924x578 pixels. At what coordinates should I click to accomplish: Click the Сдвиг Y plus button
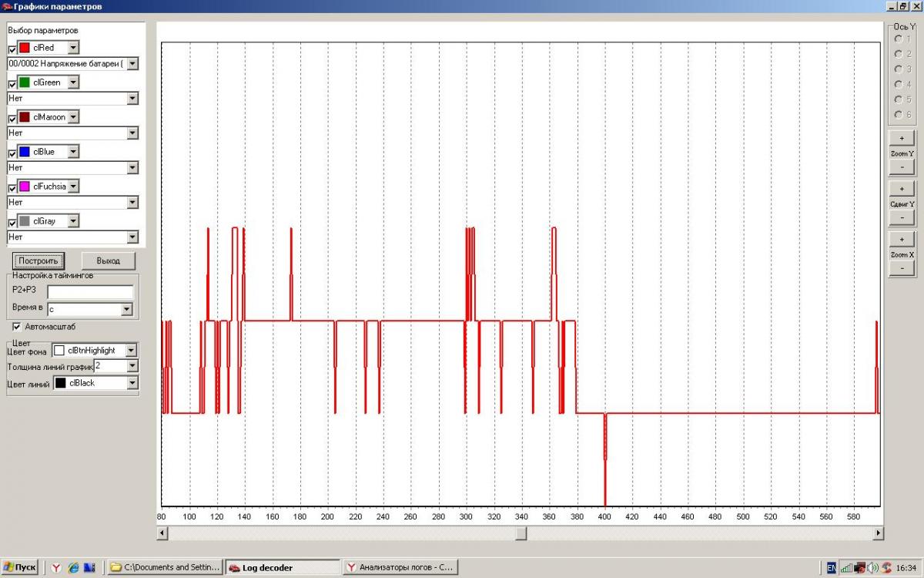pyautogui.click(x=902, y=189)
